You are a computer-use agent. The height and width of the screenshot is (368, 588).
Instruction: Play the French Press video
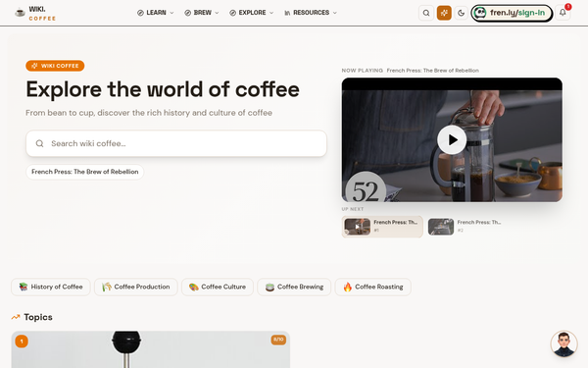[452, 139]
